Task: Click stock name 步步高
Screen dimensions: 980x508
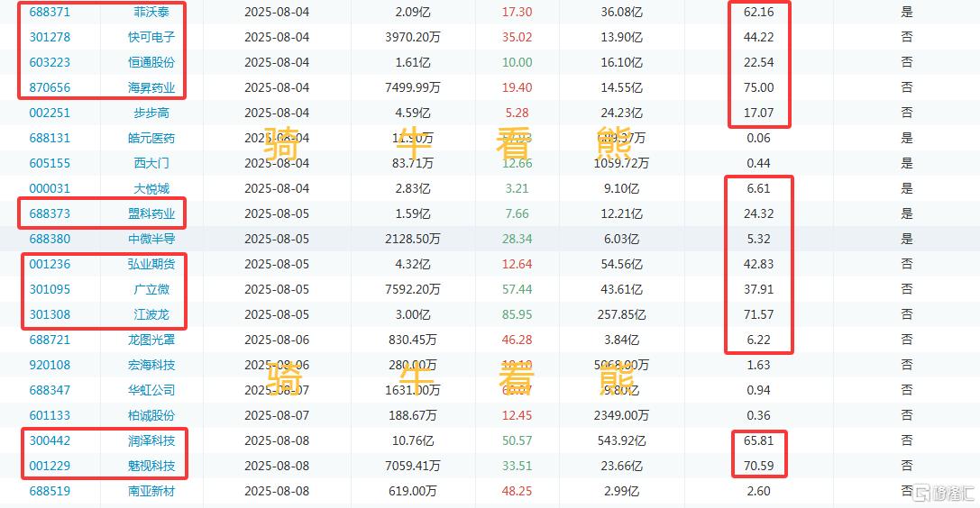Action: [151, 113]
